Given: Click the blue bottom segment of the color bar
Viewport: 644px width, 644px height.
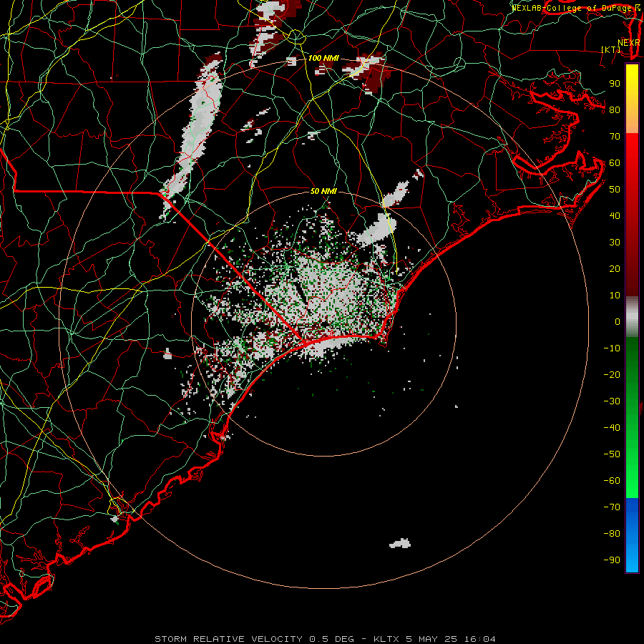Looking at the screenshot, I should coord(632,535).
